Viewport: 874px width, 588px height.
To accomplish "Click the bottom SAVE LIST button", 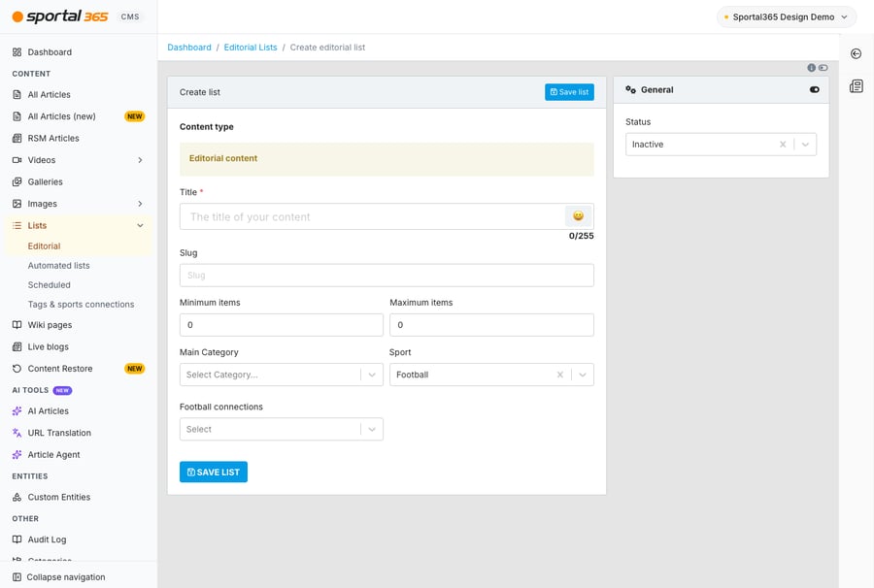I will 214,473.
